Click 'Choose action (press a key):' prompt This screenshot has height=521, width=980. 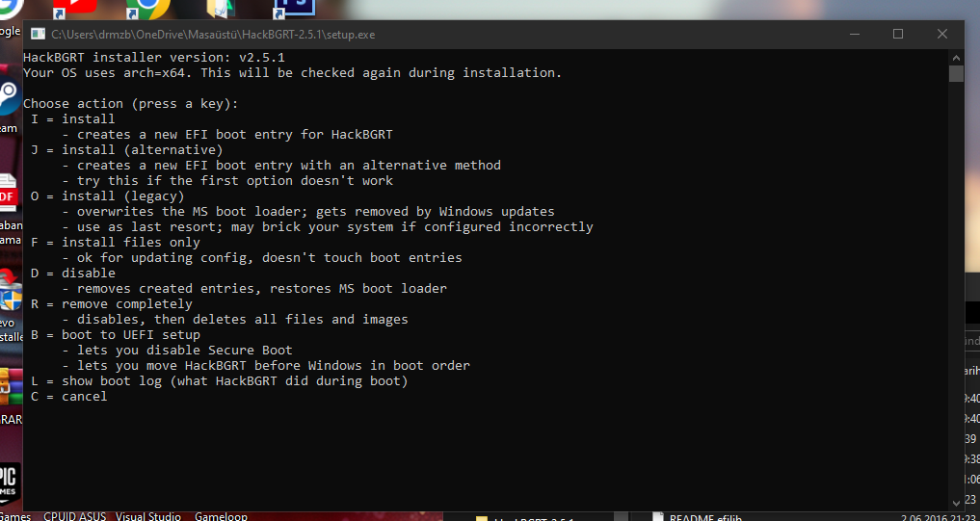click(131, 104)
